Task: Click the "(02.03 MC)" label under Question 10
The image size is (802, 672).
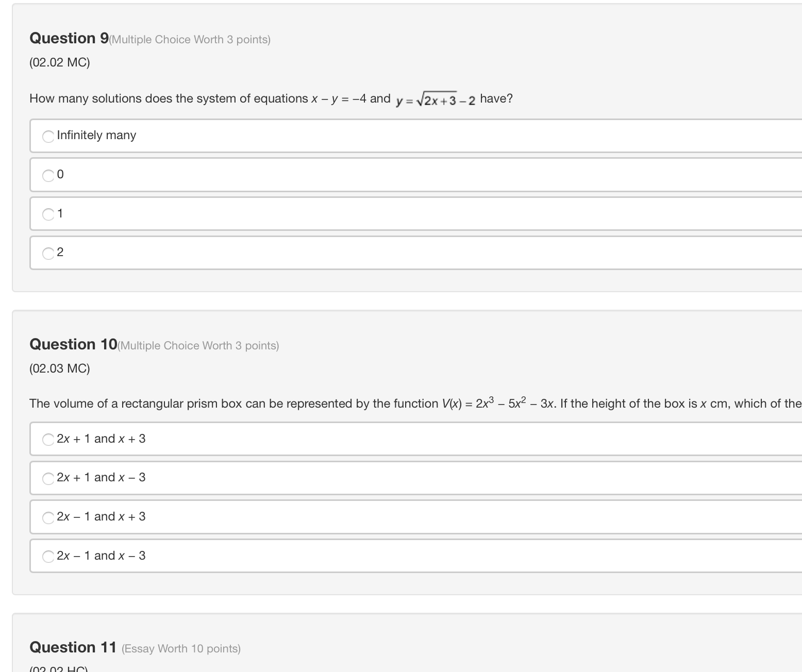Action: pyautogui.click(x=59, y=368)
